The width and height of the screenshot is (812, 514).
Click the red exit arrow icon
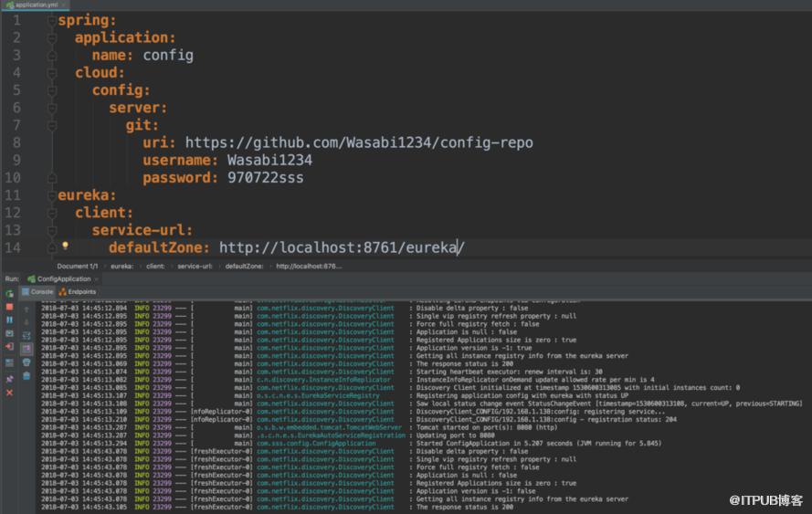[x=9, y=347]
